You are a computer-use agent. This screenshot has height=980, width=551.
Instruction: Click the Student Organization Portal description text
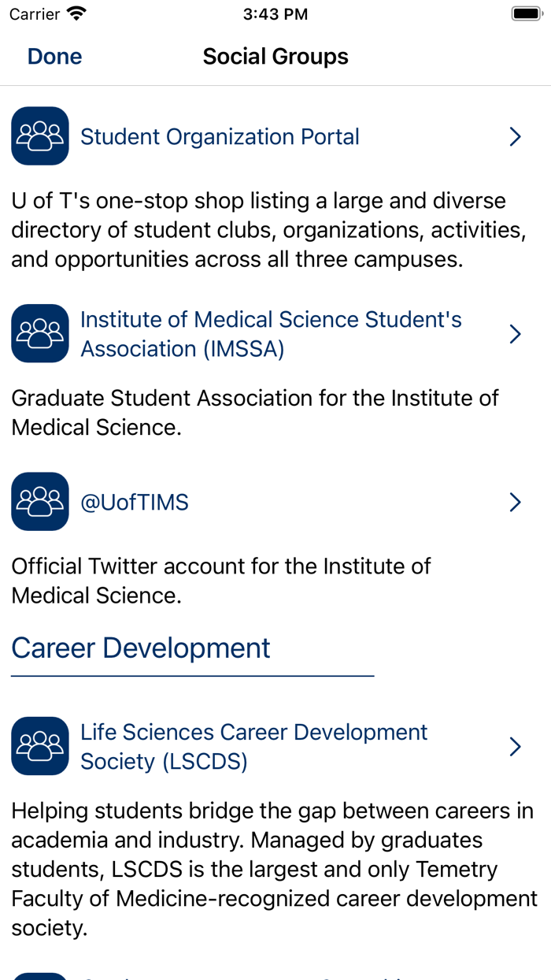tap(268, 230)
